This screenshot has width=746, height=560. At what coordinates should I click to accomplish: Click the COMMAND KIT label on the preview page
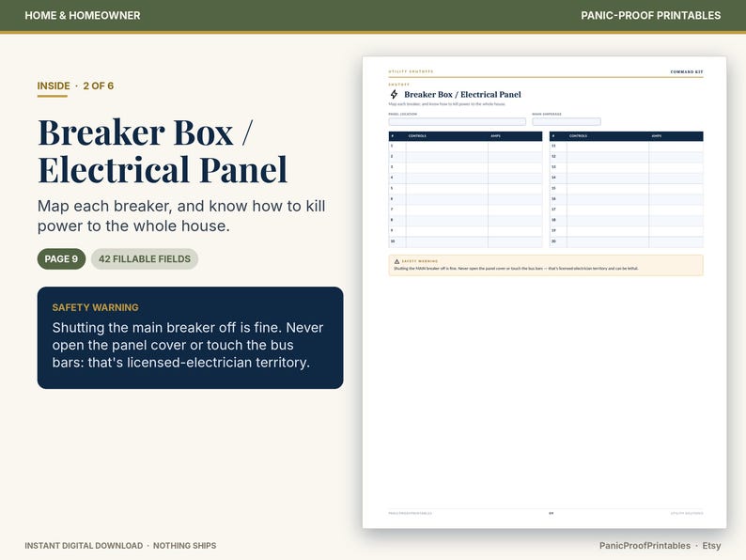[687, 71]
